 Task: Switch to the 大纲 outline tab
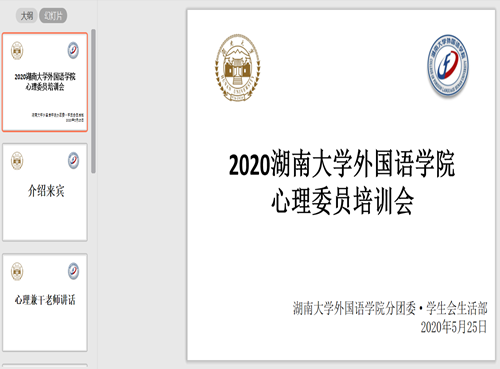coord(27,16)
